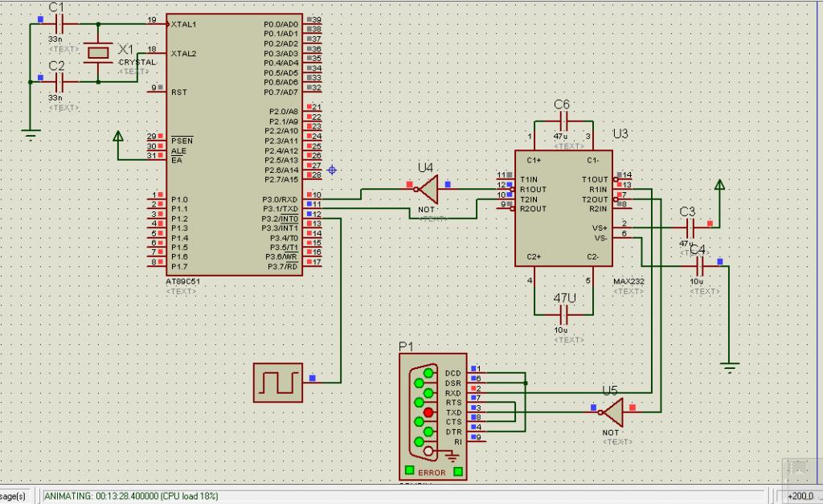The height and width of the screenshot is (504, 823).
Task: Click the red TXD indicator LED on P1
Action: click(428, 412)
